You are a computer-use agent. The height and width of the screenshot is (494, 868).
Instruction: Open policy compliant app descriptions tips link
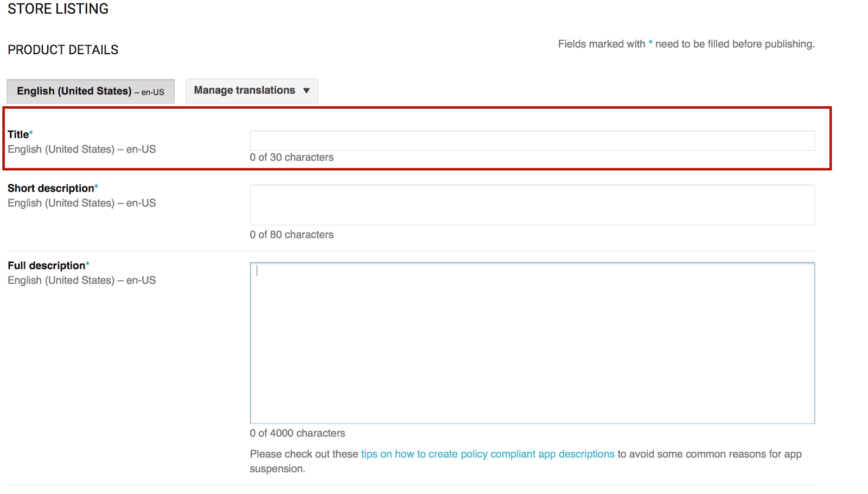pyautogui.click(x=488, y=454)
